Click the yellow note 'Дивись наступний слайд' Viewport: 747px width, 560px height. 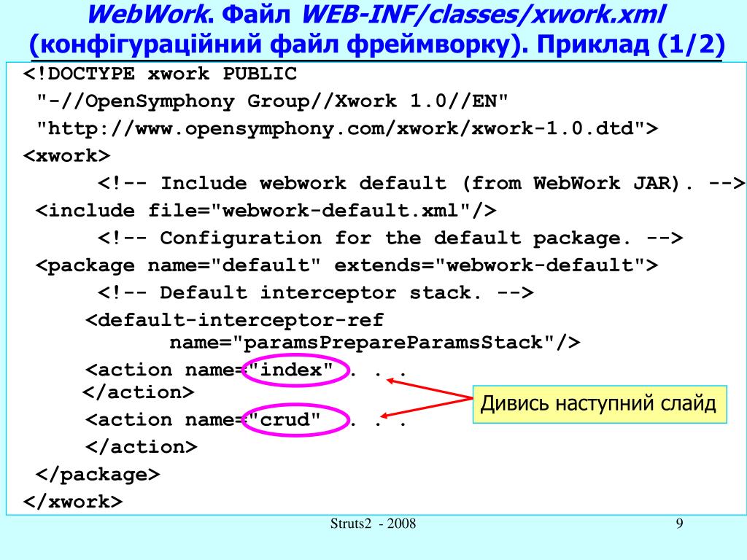pyautogui.click(x=600, y=404)
